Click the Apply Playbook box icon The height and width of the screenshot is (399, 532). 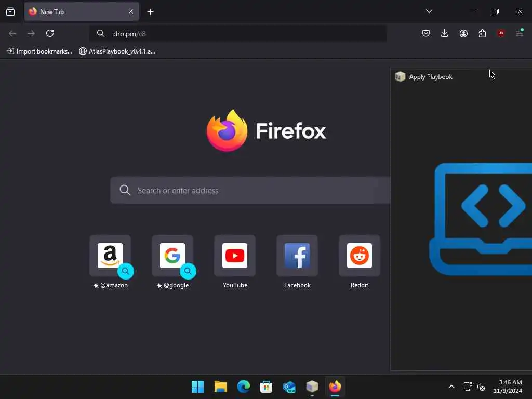tap(401, 77)
